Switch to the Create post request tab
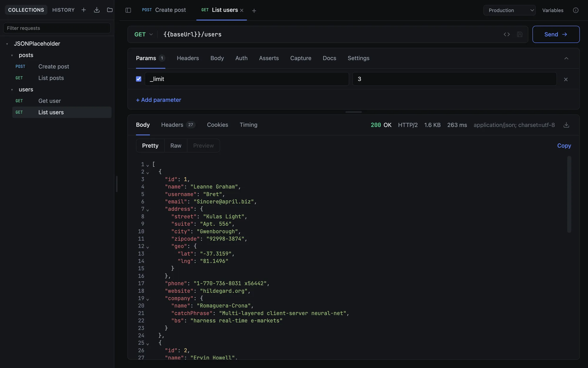 click(164, 10)
